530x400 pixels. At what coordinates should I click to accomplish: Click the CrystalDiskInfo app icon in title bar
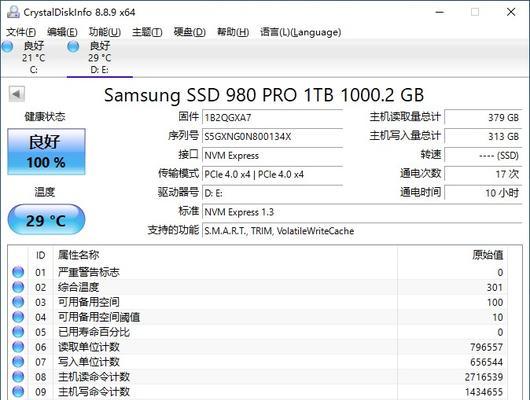click(13, 12)
